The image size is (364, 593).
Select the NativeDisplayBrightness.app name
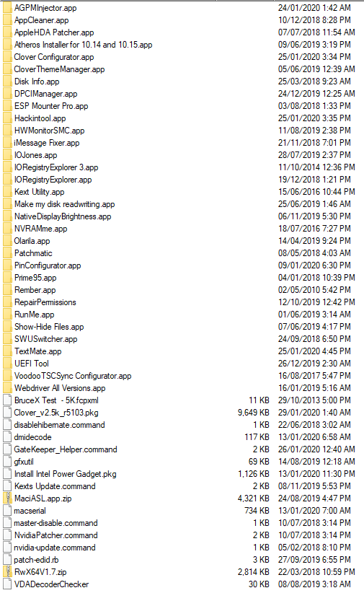pos(63,216)
